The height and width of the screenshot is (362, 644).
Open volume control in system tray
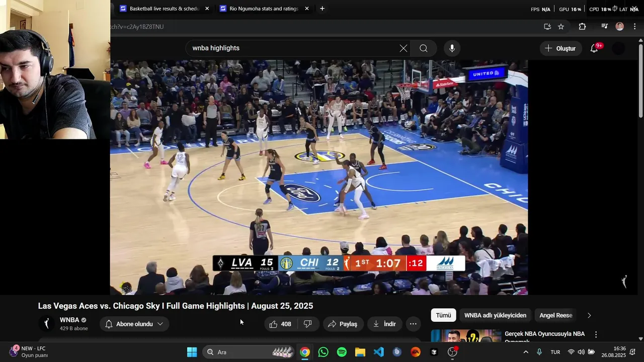pos(581,352)
